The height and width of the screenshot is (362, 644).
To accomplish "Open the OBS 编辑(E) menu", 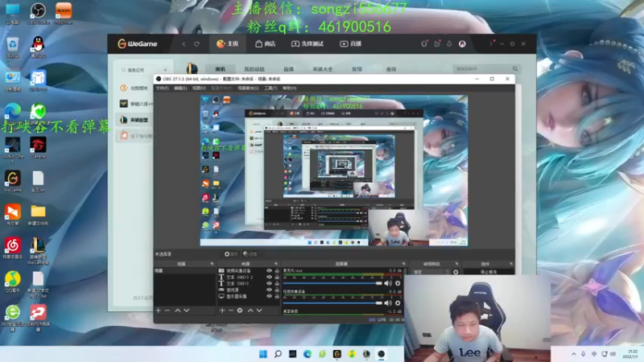I will pos(180,88).
